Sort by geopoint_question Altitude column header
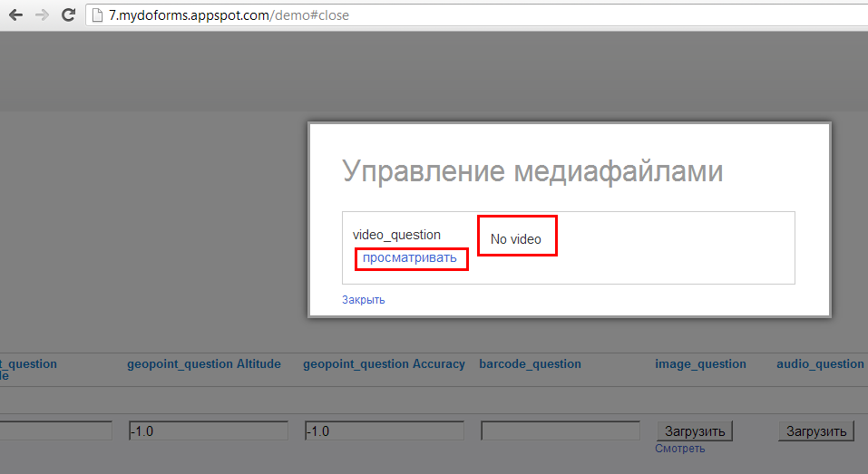The image size is (868, 474). (203, 364)
